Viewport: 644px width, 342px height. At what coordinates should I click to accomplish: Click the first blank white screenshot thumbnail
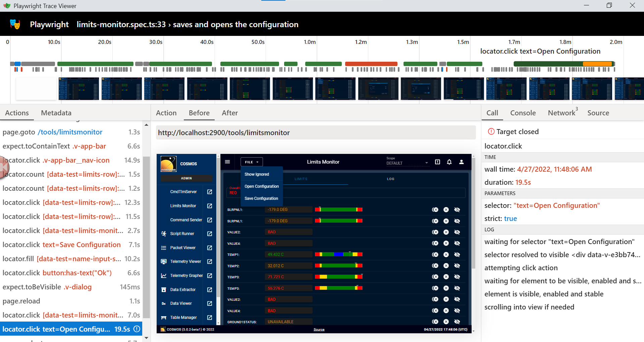tap(36, 89)
